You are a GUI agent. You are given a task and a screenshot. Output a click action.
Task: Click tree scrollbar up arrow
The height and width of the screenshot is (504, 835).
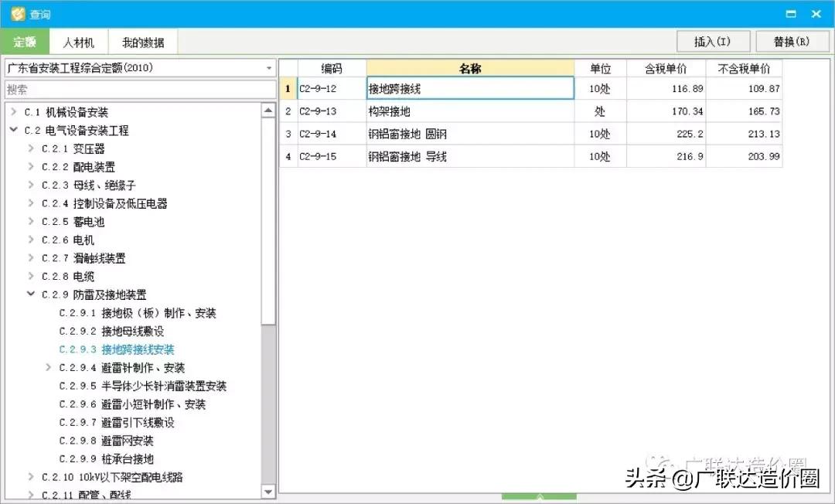point(268,111)
